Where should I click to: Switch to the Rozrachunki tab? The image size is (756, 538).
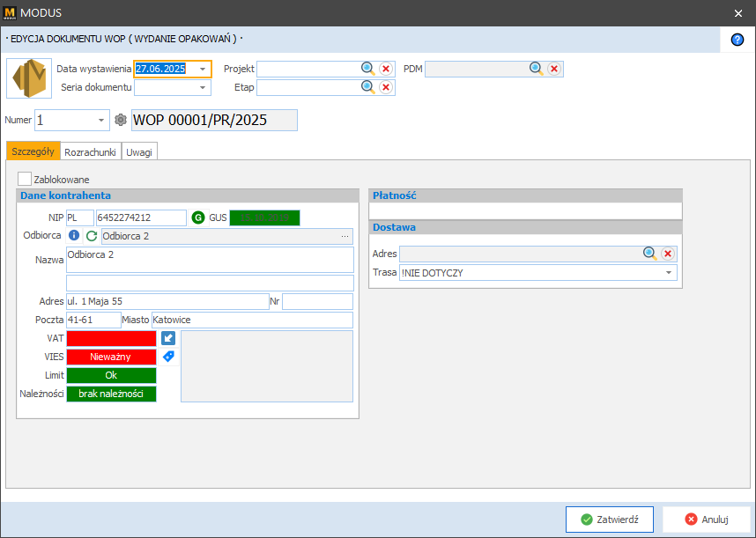[91, 151]
